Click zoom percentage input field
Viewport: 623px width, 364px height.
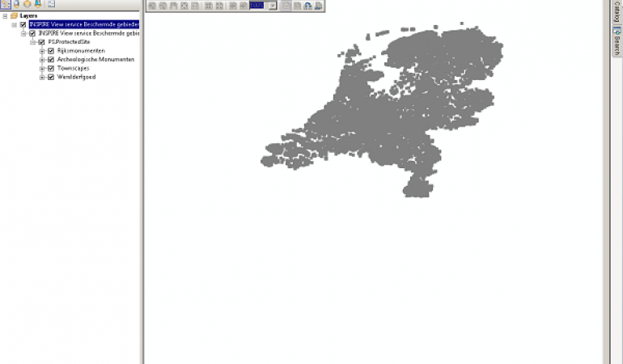tap(259, 6)
